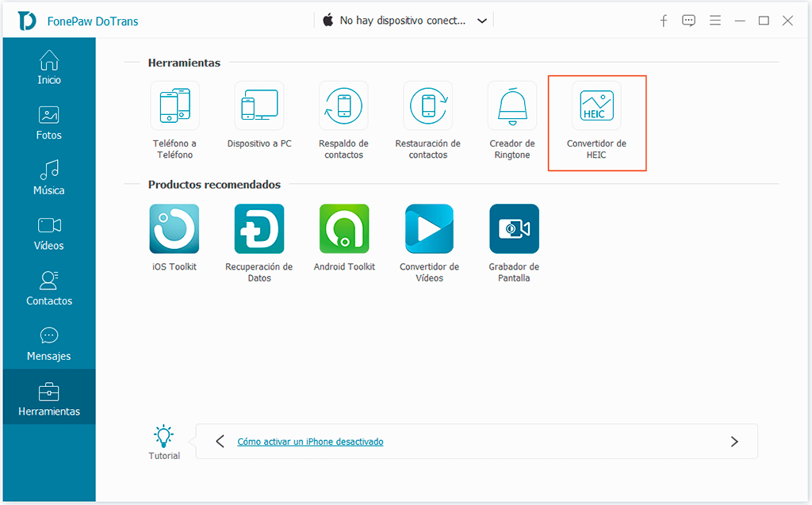812x505 pixels.
Task: Open the Dispositivo a PC tool
Action: coord(259,105)
